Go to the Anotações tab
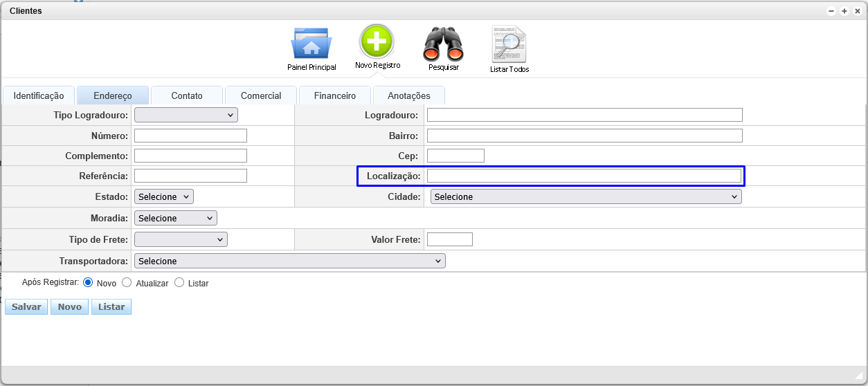This screenshot has height=386, width=868. (408, 95)
